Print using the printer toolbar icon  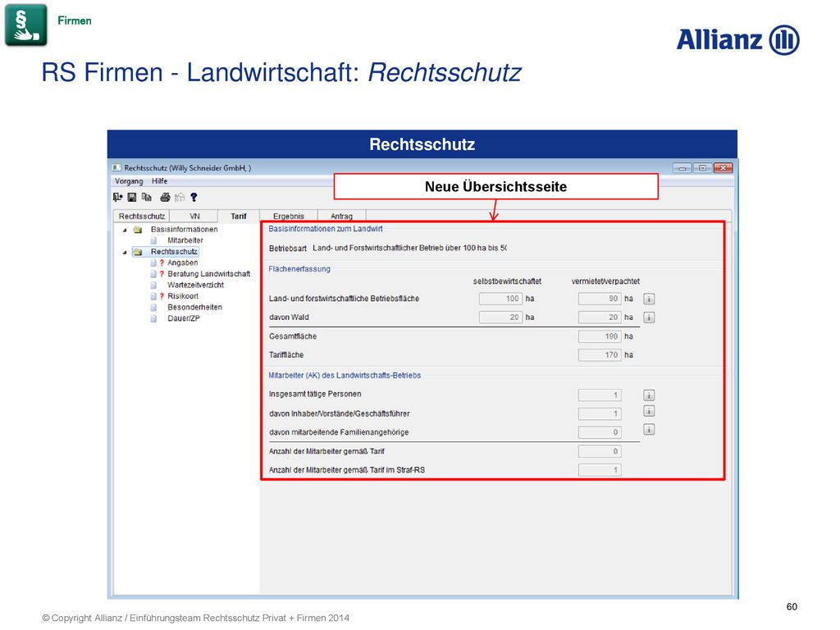(x=165, y=198)
